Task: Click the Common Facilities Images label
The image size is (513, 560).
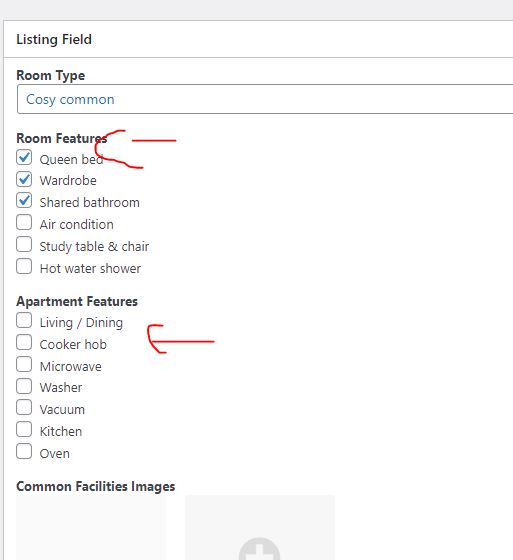Action: coord(96,486)
